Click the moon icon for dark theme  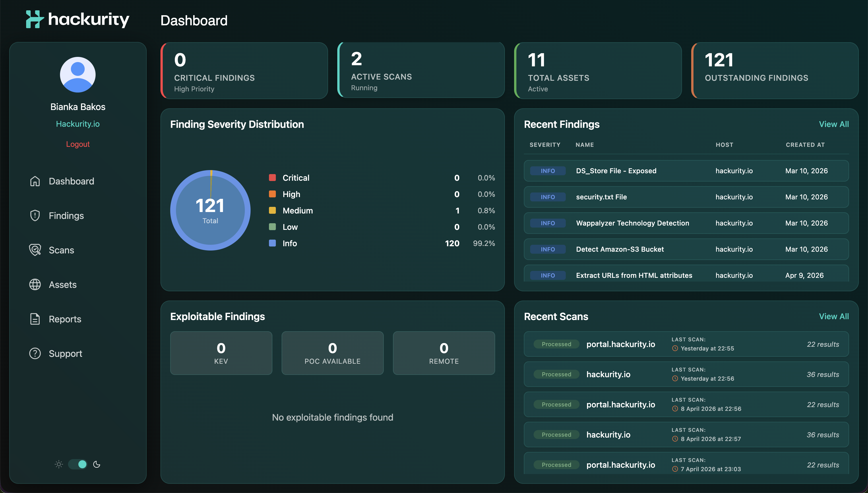click(x=97, y=464)
